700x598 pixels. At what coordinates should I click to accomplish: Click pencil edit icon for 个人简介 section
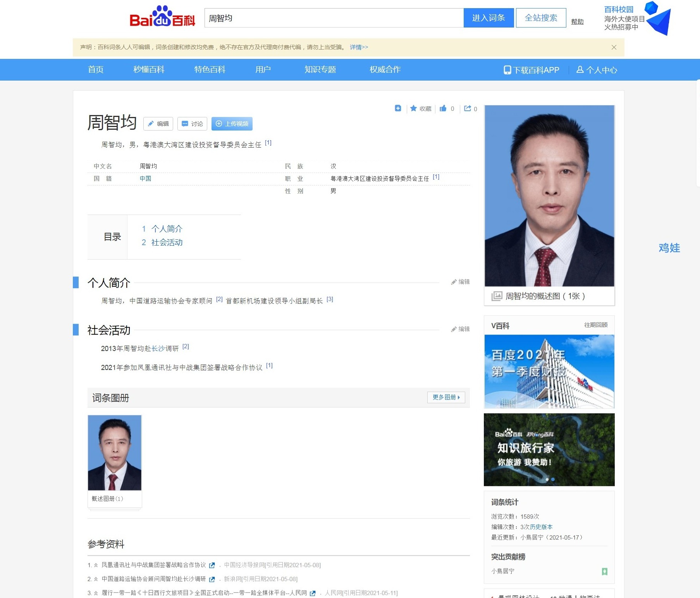click(x=454, y=282)
